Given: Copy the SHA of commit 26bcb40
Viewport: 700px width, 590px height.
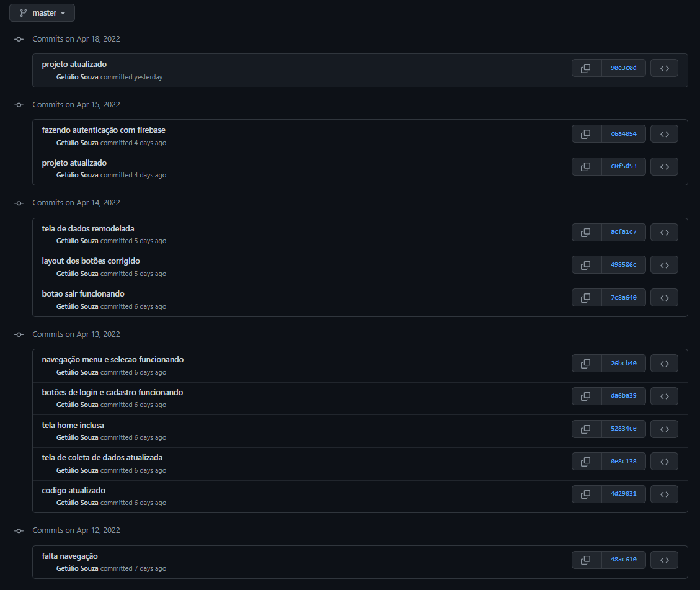Looking at the screenshot, I should click(586, 363).
